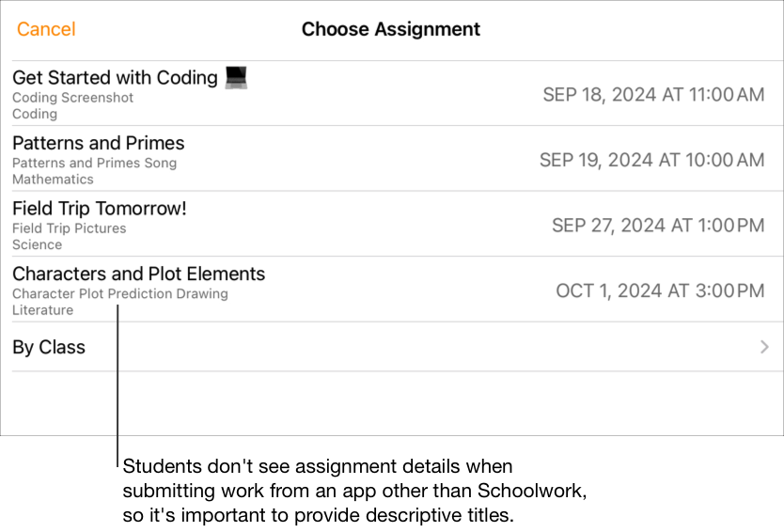Click the Sep 19, 2024 due date

pos(651,160)
